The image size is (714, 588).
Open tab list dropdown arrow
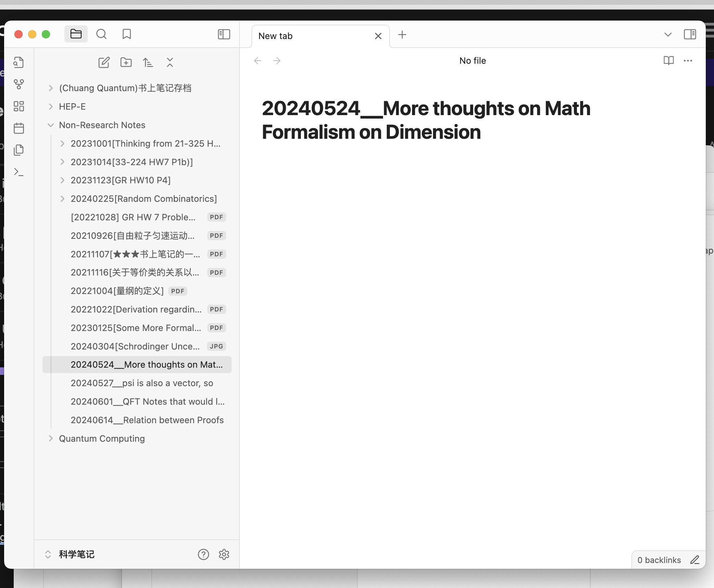[668, 34]
